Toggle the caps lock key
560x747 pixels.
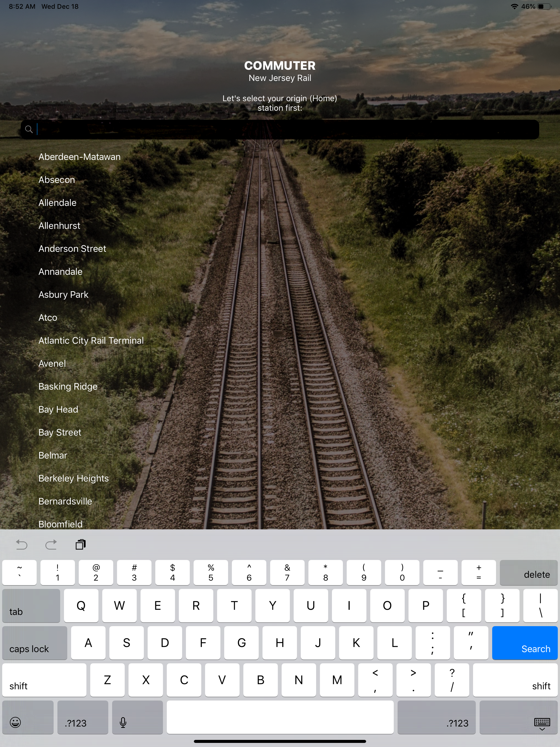pos(35,643)
